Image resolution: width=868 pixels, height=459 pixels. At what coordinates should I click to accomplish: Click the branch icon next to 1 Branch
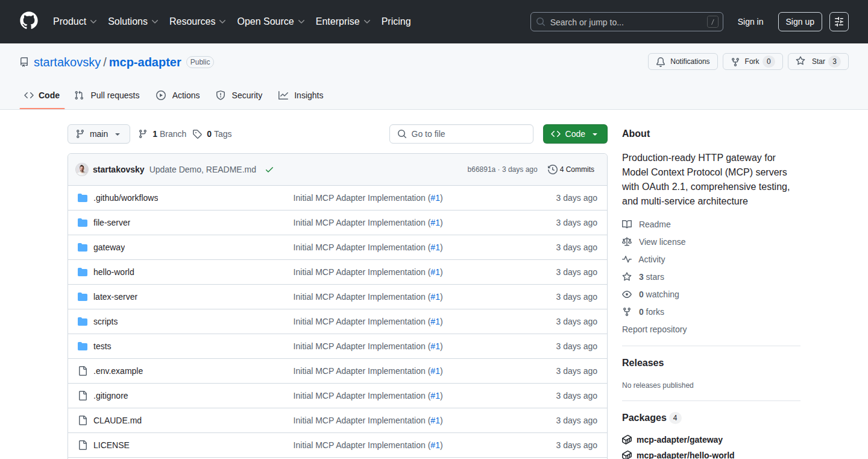[143, 134]
